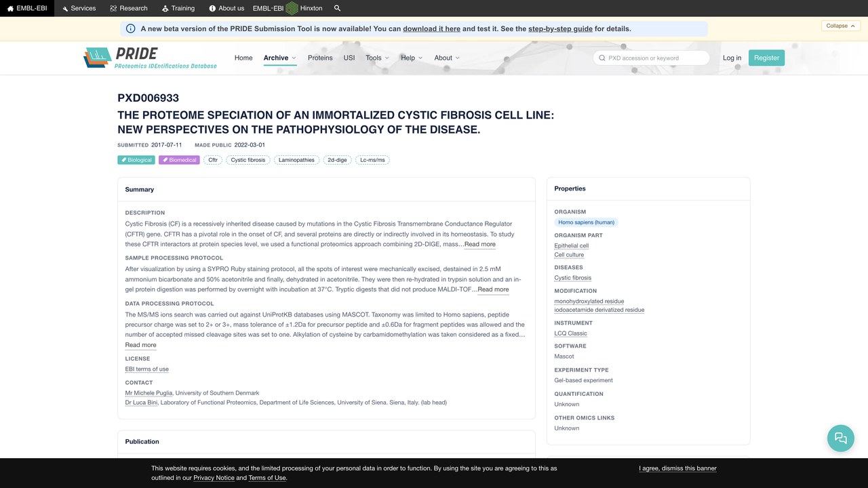Screen dimensions: 868x488
Task: Open the Epithelial cell organism part link
Action: point(571,246)
